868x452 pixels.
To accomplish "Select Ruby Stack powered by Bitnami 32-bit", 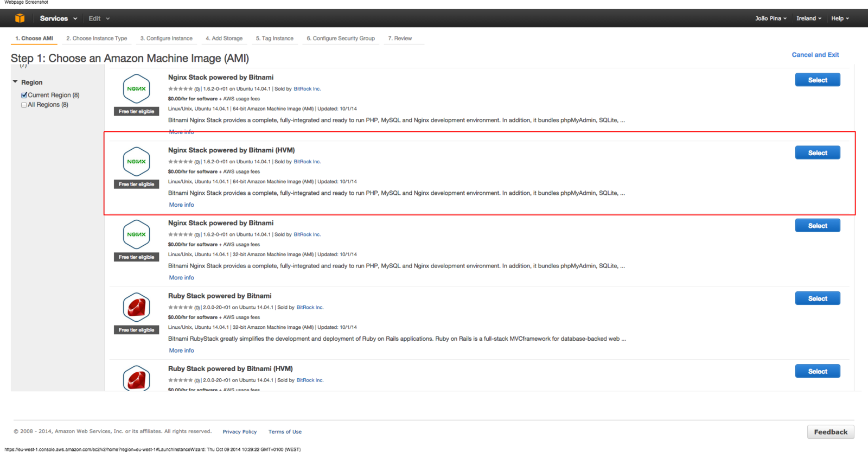I will pyautogui.click(x=818, y=298).
